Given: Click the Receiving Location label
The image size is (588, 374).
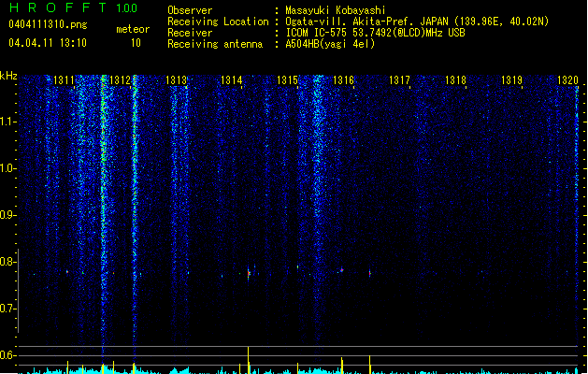Looking at the screenshot, I should click(x=218, y=22).
